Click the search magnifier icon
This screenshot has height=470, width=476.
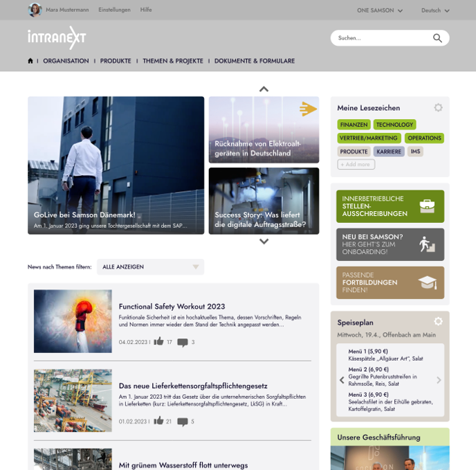pos(437,38)
